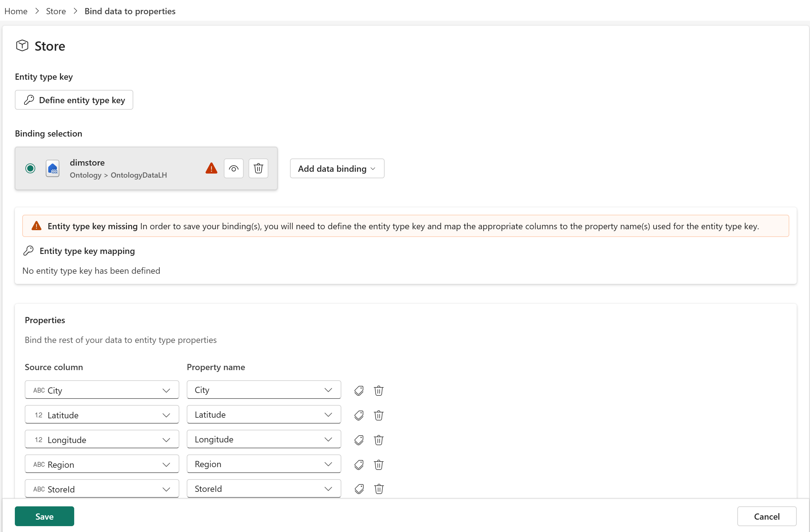Open the City source column dropdown
Viewport: 810px width, 532px height.
[x=102, y=390]
